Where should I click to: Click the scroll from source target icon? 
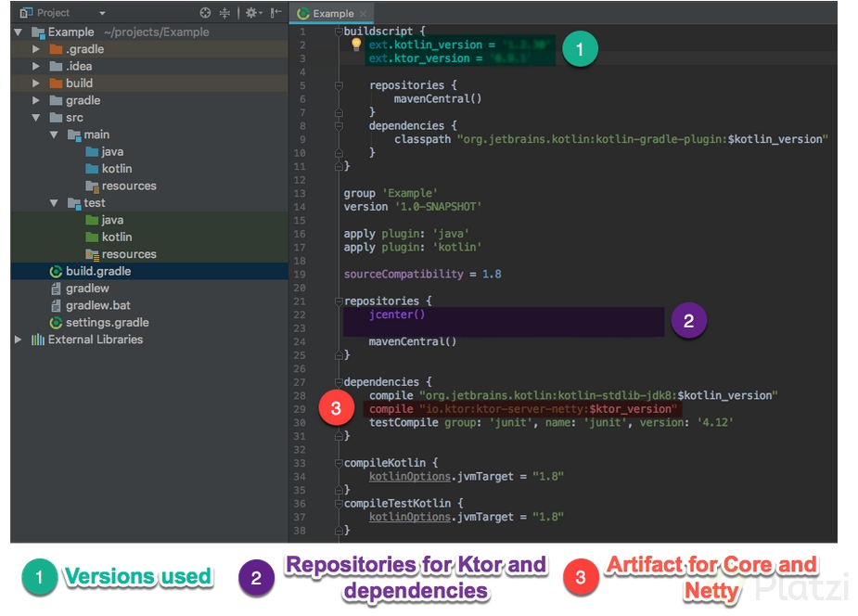tap(206, 13)
